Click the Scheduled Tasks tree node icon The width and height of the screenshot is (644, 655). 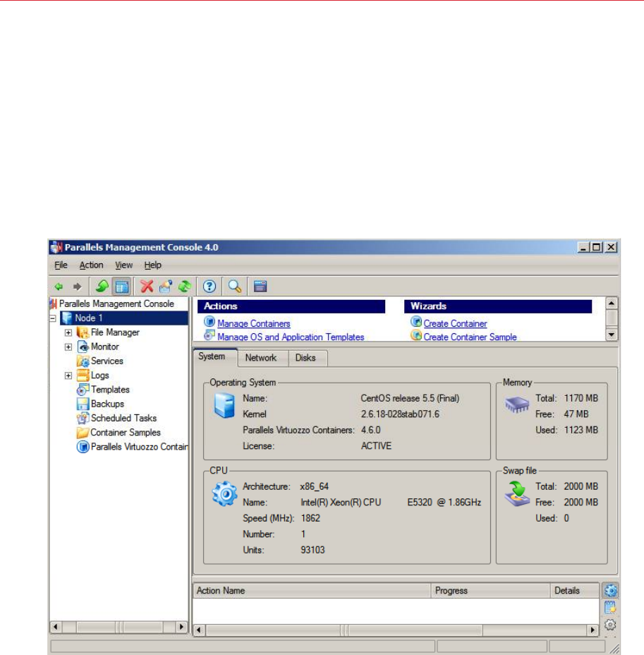[83, 418]
